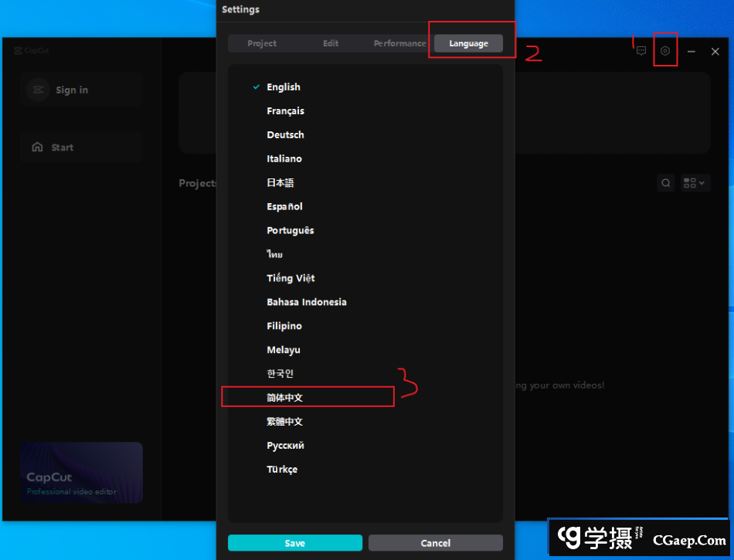Click the Cancel button

point(435,543)
